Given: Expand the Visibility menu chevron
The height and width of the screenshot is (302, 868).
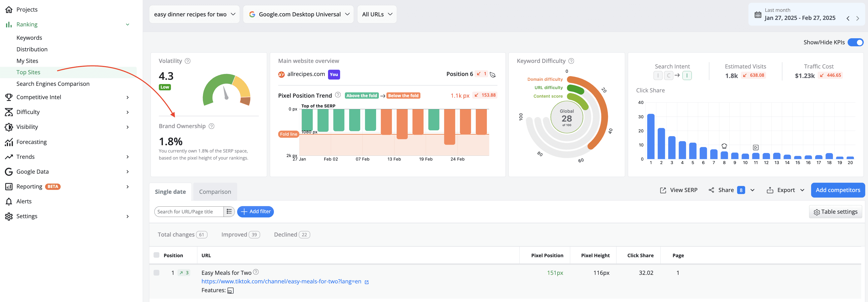Looking at the screenshot, I should [x=128, y=127].
